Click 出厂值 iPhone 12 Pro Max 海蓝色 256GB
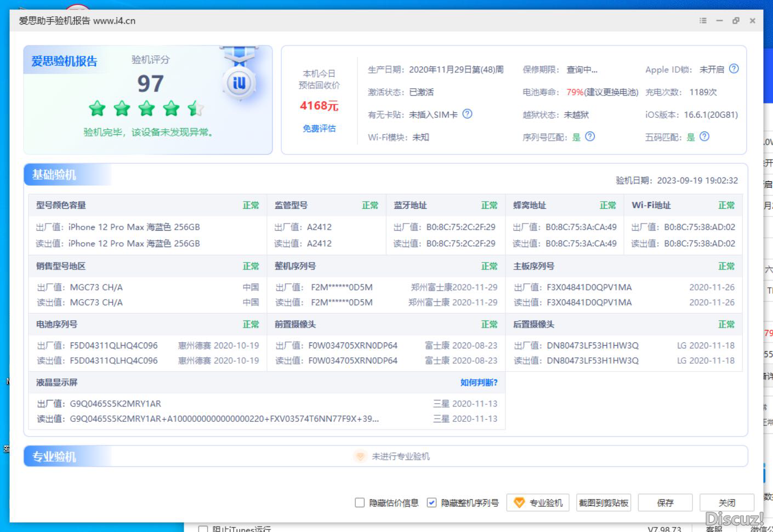Screen dimensions: 773x532 click(x=134, y=227)
